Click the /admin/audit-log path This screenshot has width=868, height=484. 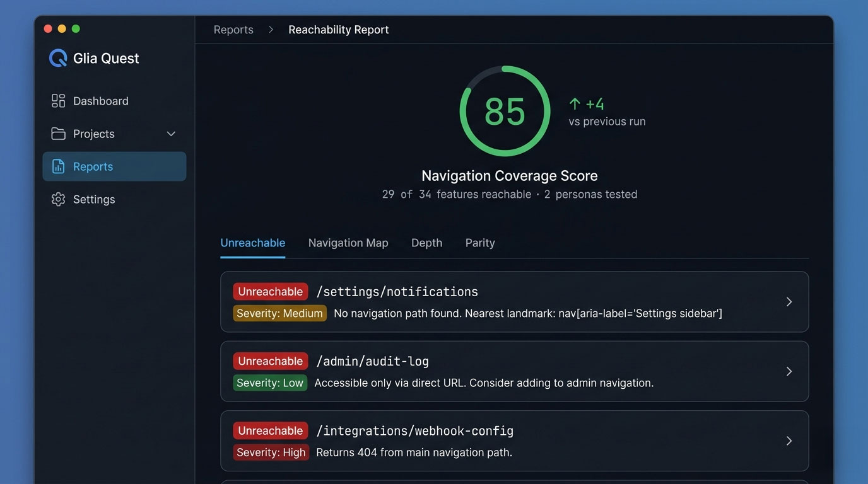coord(373,361)
